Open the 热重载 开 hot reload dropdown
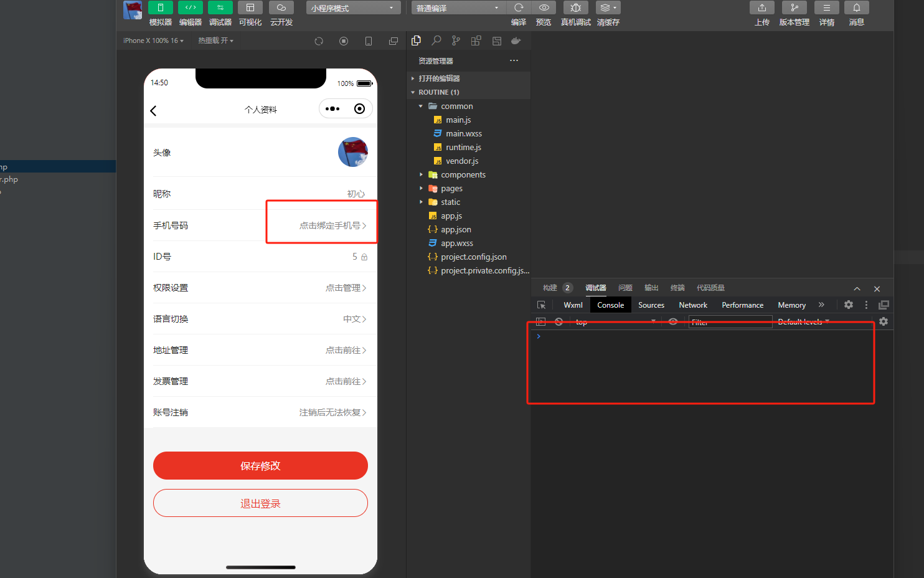Screen dimensions: 924x578 [215, 40]
